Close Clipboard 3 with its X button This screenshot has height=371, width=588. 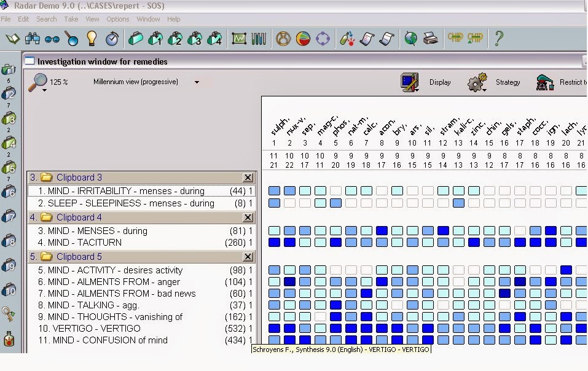[248, 178]
